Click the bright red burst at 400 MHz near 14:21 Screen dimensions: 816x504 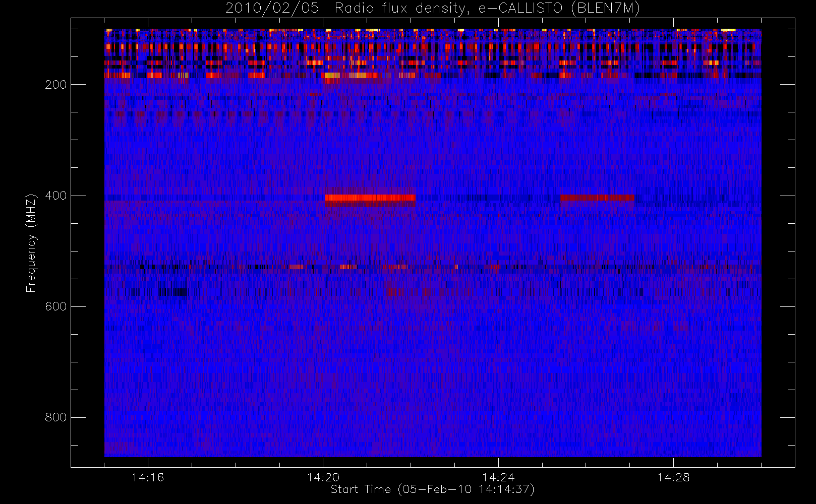[x=370, y=198]
